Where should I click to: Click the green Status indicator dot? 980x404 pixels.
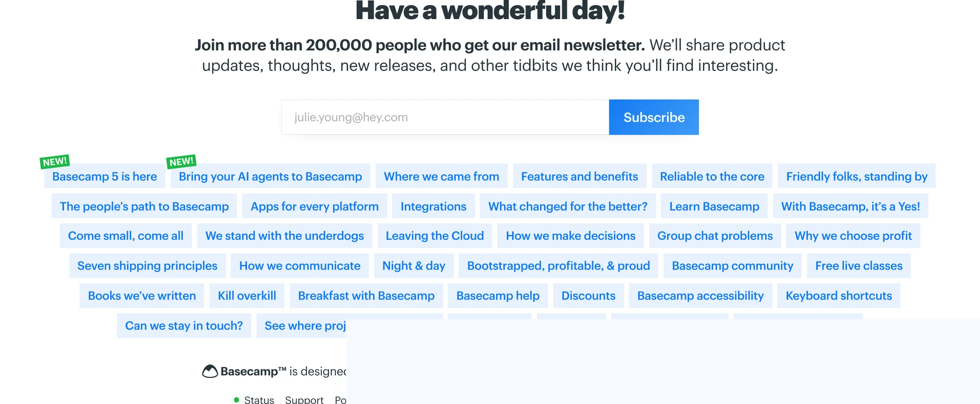click(237, 400)
